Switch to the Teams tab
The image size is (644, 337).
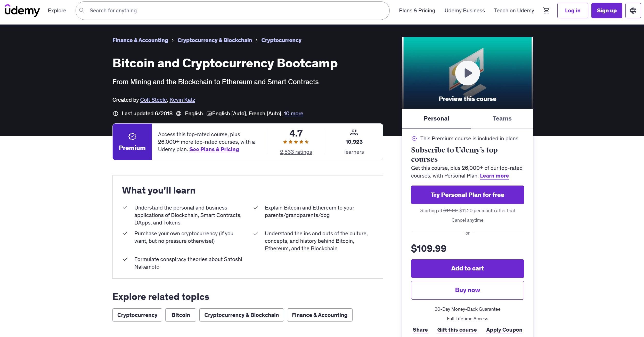pos(502,118)
